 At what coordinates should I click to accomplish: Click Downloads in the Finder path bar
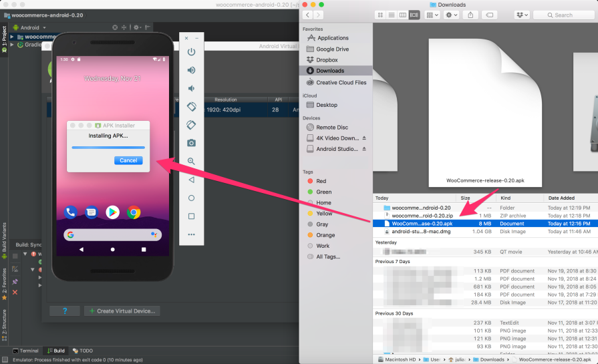(488, 359)
